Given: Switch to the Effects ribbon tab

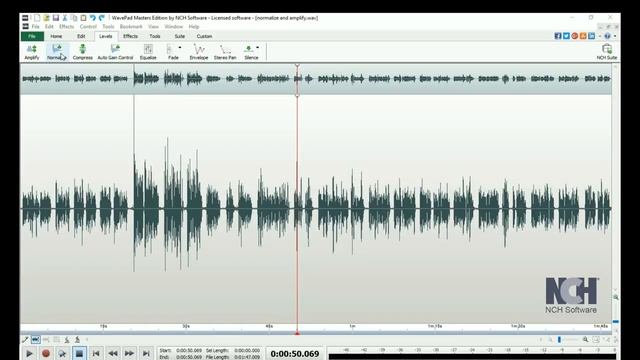Looking at the screenshot, I should click(x=130, y=36).
